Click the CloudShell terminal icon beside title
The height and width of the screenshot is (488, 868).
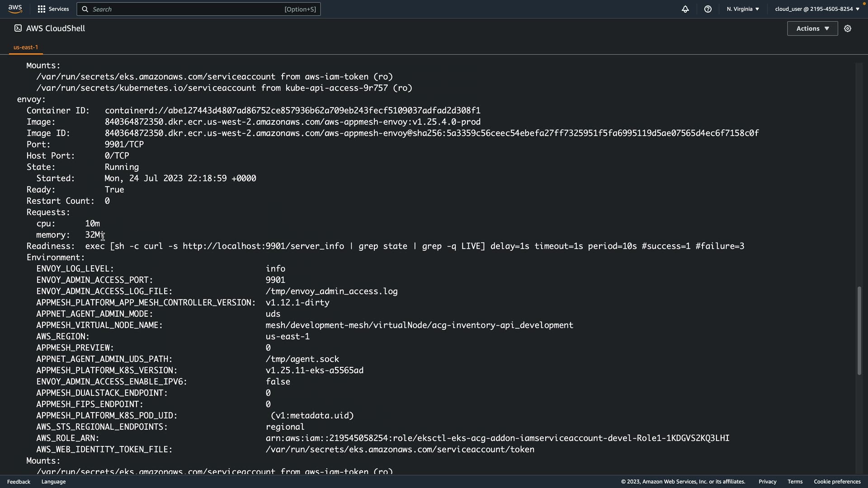(18, 28)
